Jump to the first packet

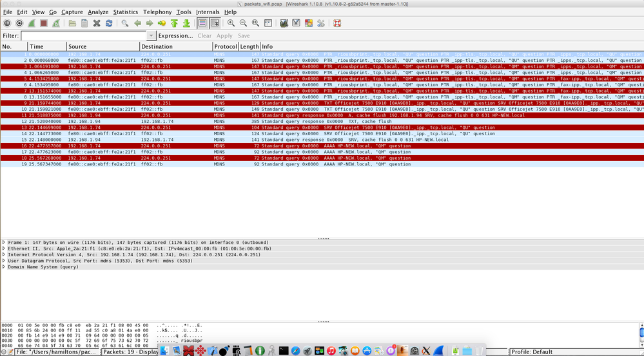174,23
